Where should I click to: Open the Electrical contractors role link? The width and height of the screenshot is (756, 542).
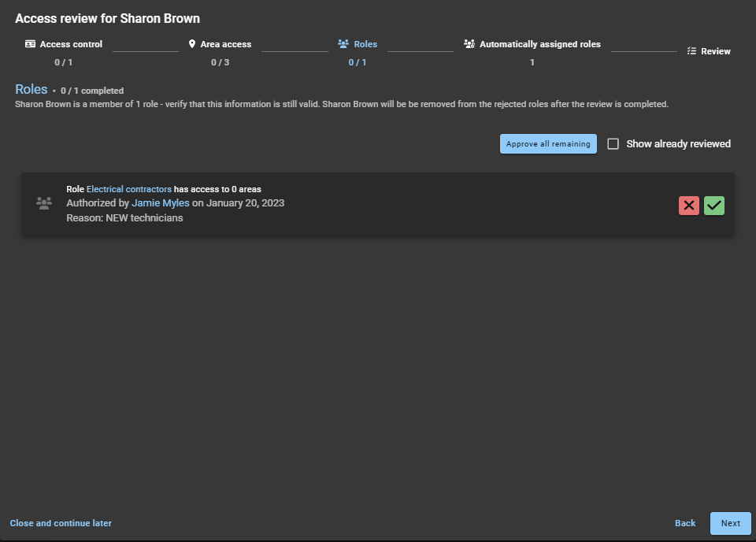coord(128,189)
